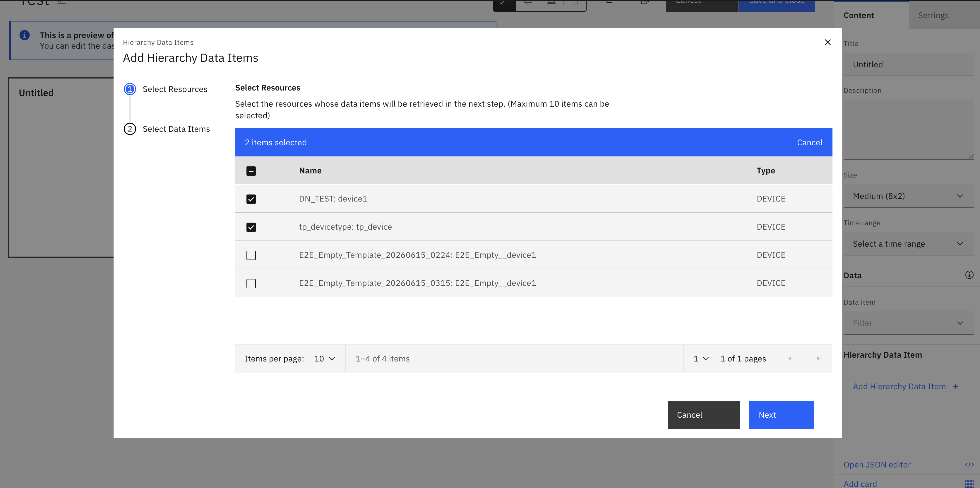Click the step 1 Select Resources circle

click(x=130, y=89)
